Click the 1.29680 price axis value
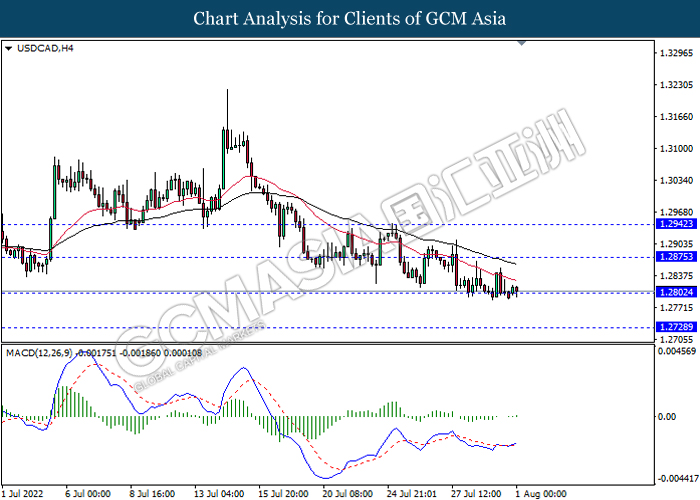 click(x=676, y=212)
